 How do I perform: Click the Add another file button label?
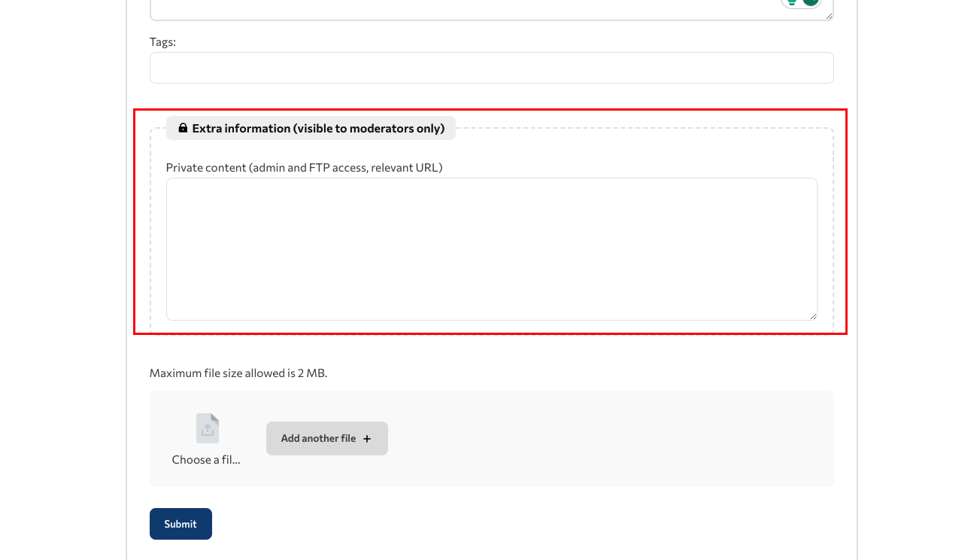(x=318, y=438)
